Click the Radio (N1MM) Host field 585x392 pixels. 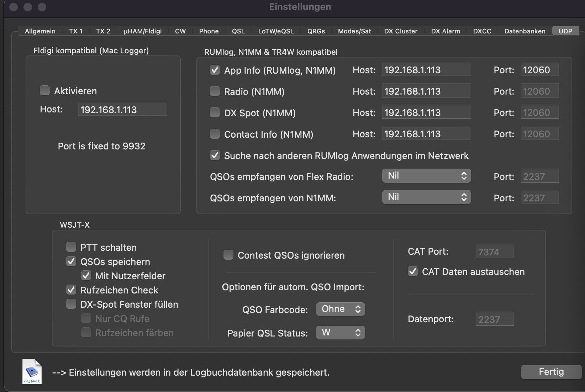tap(426, 91)
